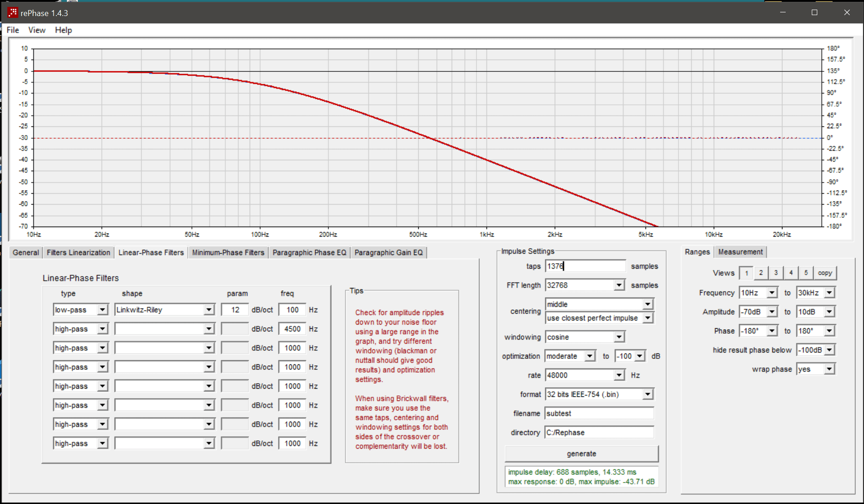The height and width of the screenshot is (504, 864).
Task: Edit the 4500 Hz frequency field
Action: click(x=292, y=329)
